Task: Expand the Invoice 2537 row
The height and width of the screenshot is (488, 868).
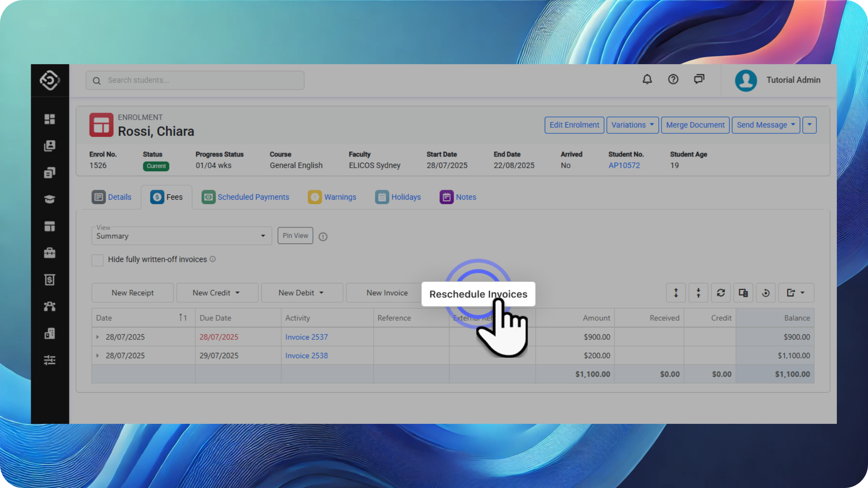Action: 98,337
